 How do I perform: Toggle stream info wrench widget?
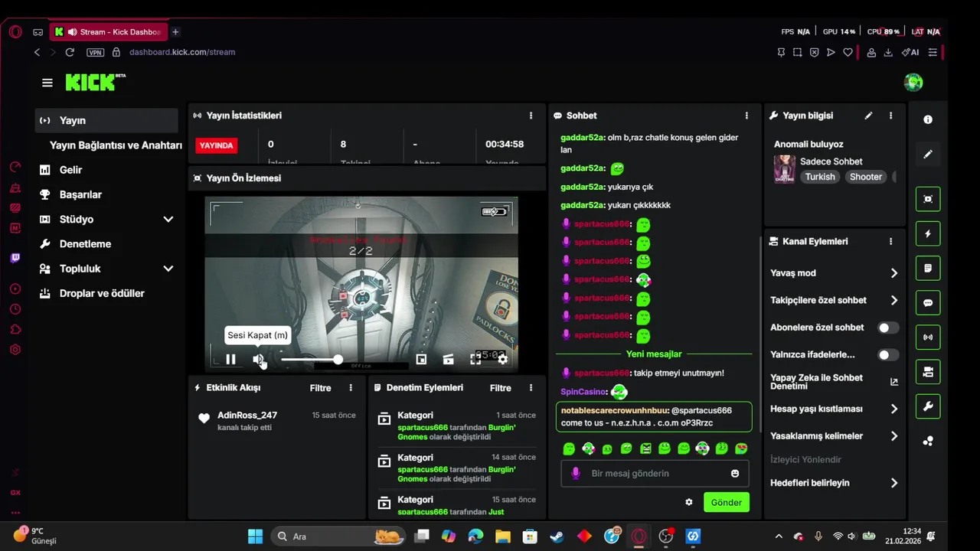[928, 406]
